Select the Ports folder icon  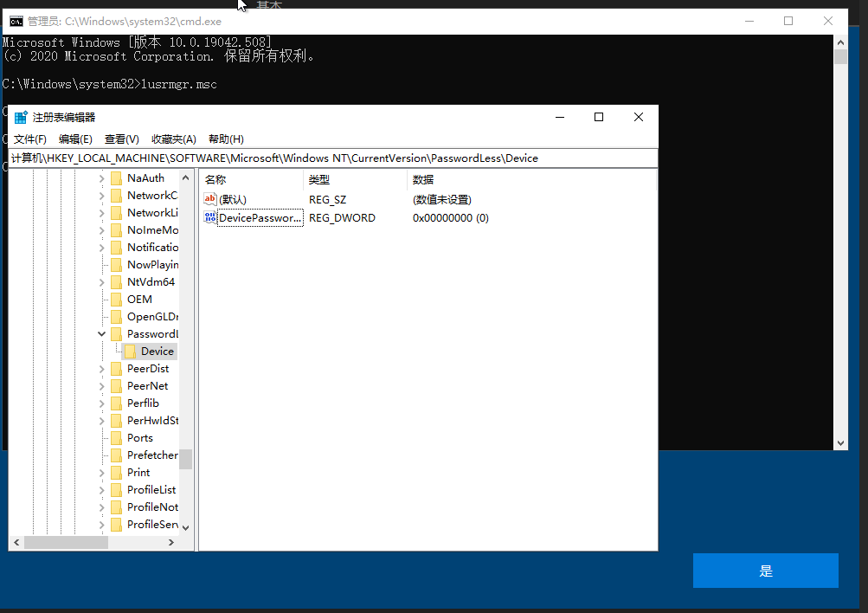point(116,438)
